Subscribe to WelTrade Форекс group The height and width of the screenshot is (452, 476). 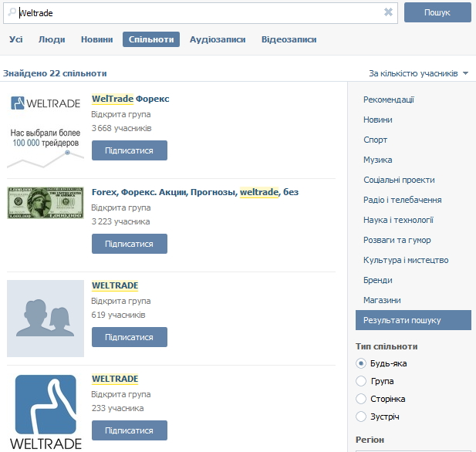130,150
